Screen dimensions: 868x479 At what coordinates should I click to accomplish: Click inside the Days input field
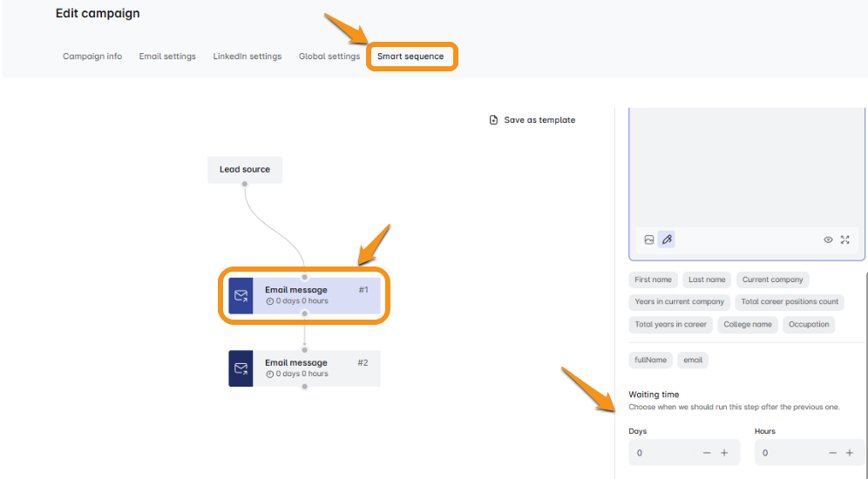point(662,453)
